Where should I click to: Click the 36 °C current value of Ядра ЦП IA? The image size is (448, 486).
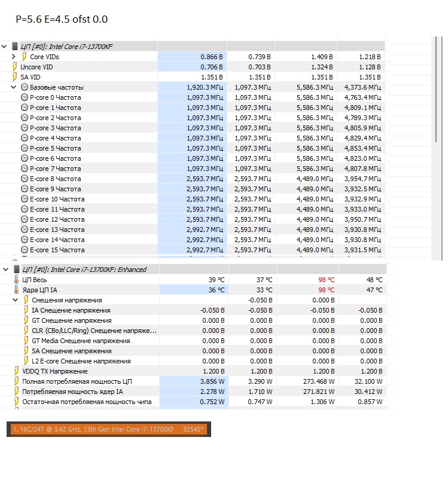click(217, 290)
